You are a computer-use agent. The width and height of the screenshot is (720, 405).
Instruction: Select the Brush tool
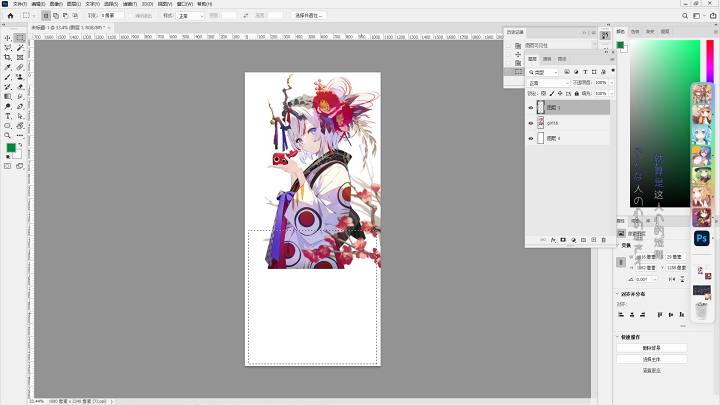8,77
